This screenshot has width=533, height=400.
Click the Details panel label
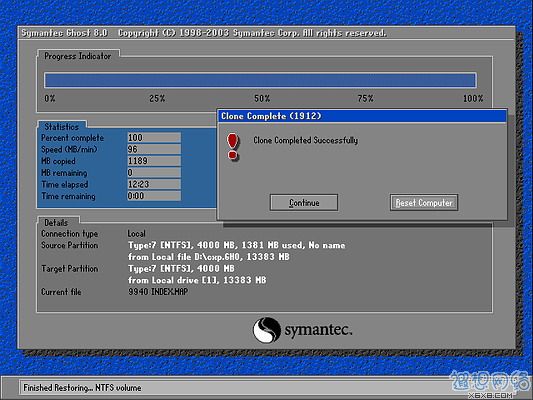pyautogui.click(x=56, y=223)
